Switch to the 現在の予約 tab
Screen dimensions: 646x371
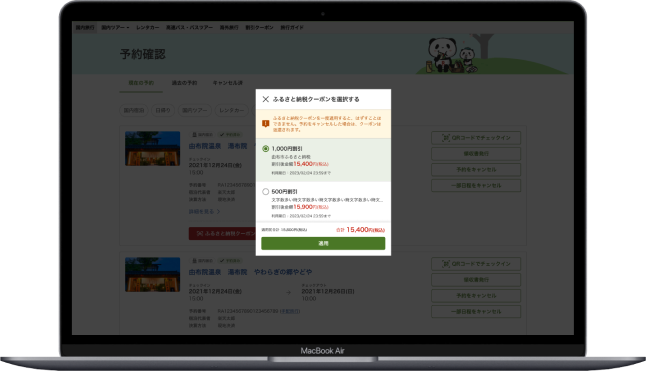tap(141, 83)
